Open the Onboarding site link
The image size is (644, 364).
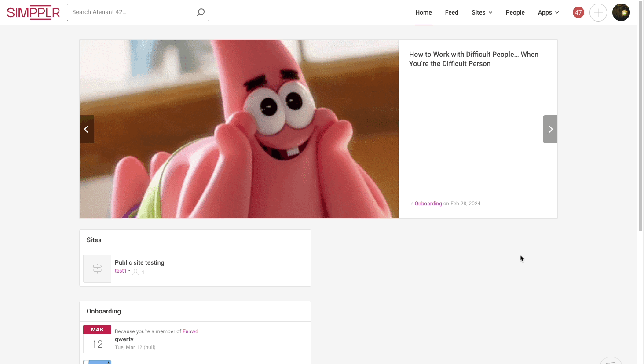click(x=428, y=203)
